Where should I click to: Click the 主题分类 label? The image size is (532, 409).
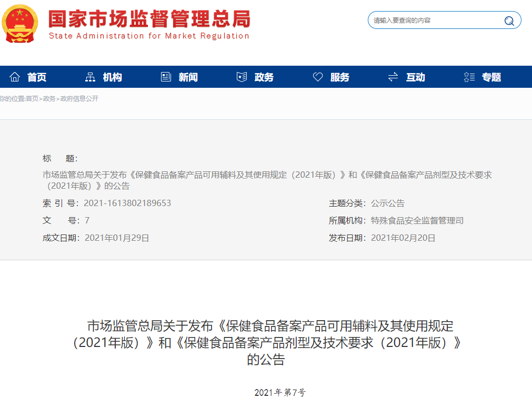[x=347, y=203]
